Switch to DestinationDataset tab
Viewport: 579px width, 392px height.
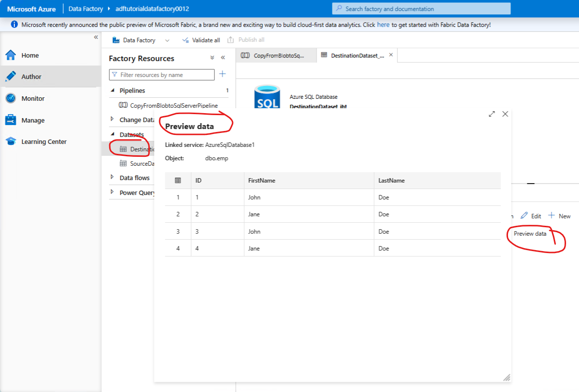coord(353,56)
